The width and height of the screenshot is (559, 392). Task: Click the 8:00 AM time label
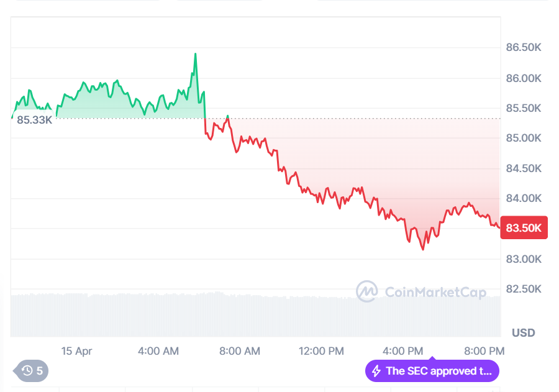click(240, 351)
